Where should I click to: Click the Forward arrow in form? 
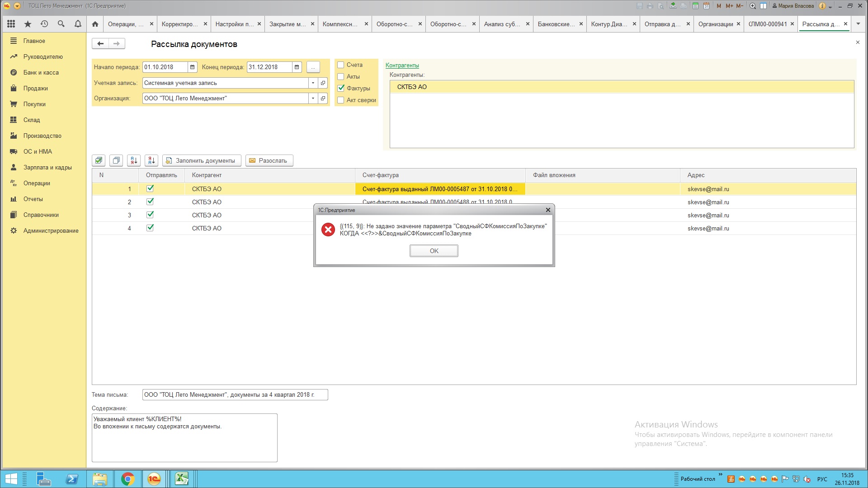pos(117,44)
